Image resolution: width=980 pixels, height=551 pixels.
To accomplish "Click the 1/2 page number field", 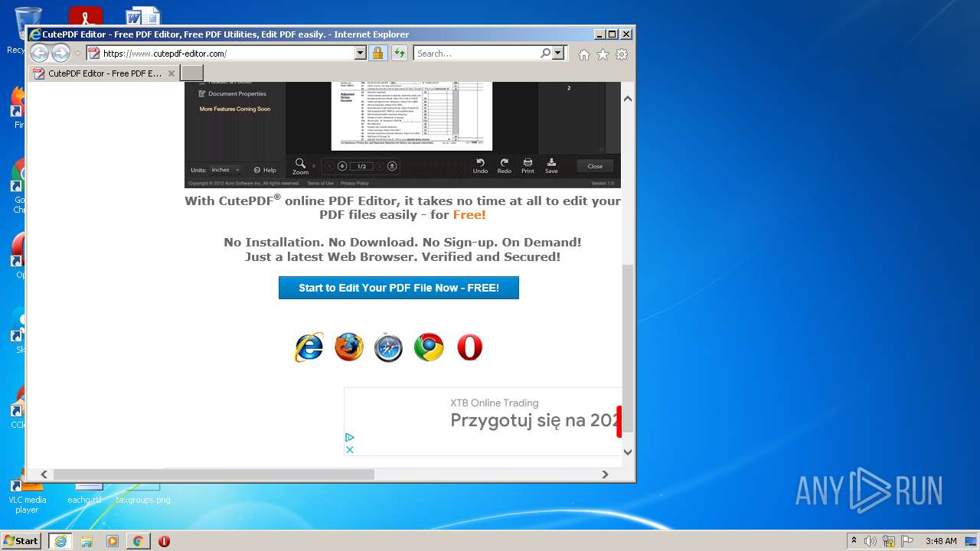I will pos(361,166).
